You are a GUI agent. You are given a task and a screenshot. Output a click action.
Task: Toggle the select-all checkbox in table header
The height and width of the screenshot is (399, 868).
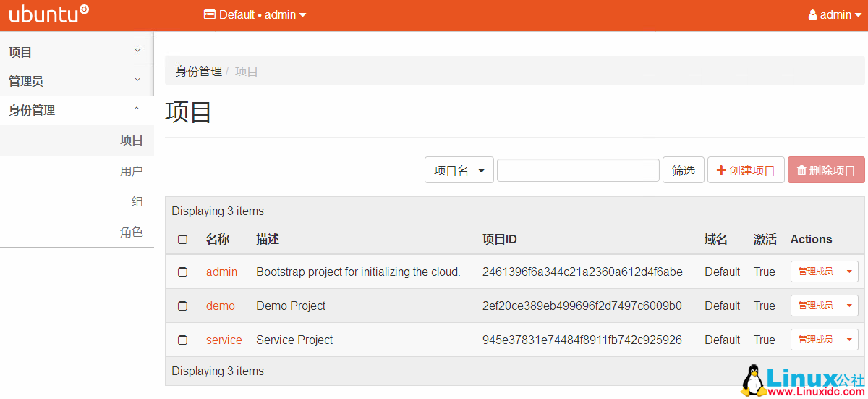click(x=182, y=239)
